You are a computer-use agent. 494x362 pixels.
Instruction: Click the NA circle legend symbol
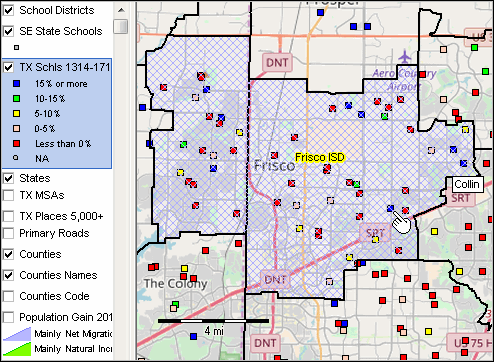pyautogui.click(x=16, y=158)
